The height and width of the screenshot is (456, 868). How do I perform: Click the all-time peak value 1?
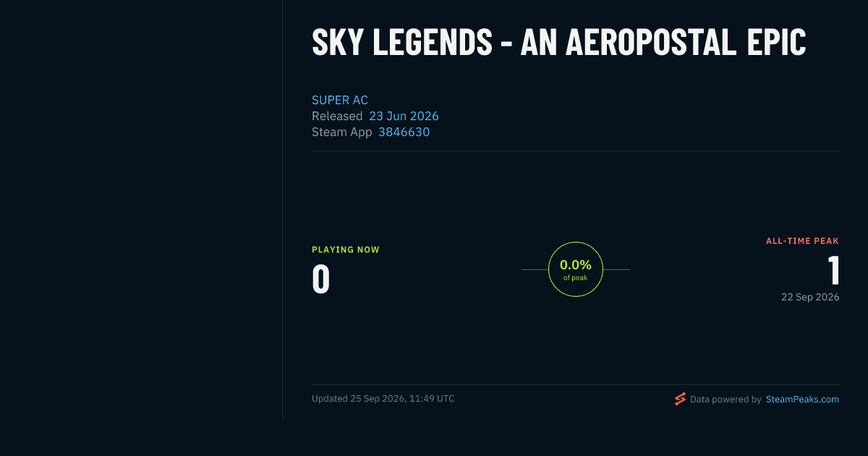tap(834, 271)
